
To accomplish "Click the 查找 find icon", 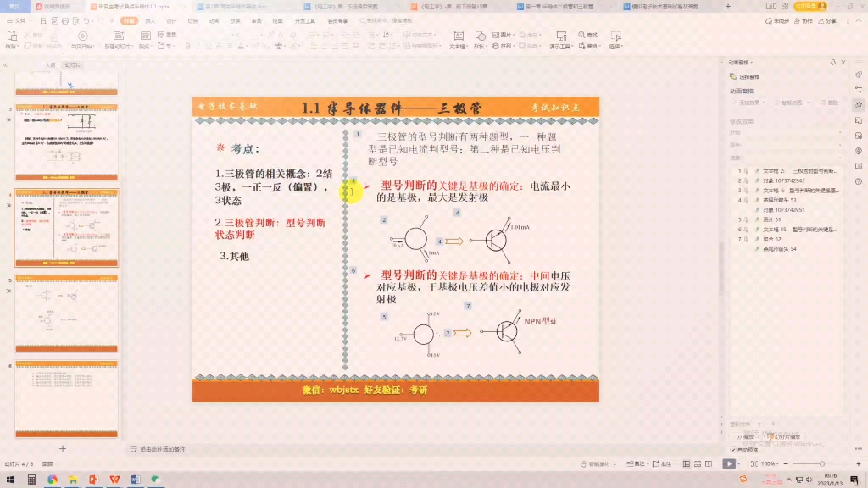I will click(x=582, y=34).
